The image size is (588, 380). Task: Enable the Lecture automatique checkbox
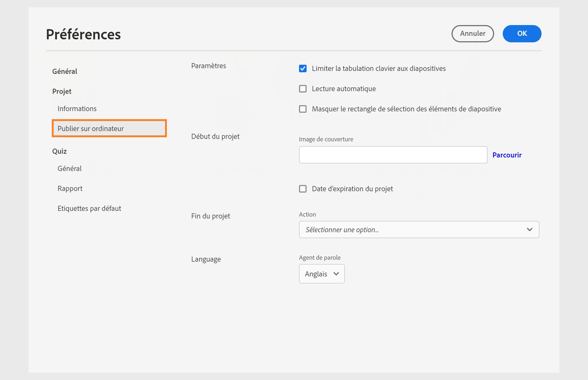click(303, 89)
